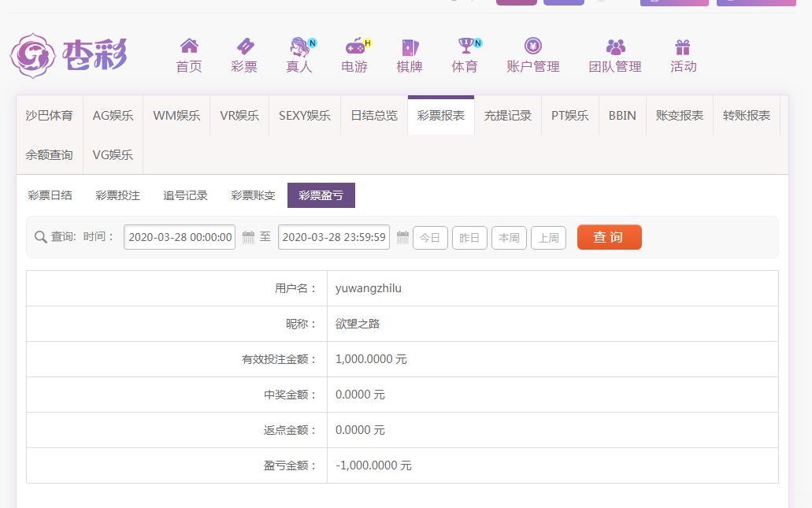Click the orange 查询 button
812x508 pixels.
point(609,237)
